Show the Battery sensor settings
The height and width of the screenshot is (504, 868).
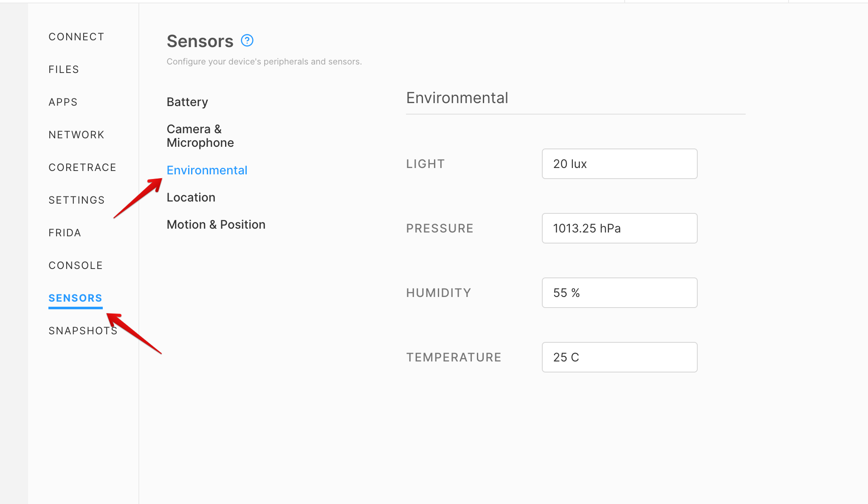pyautogui.click(x=187, y=102)
